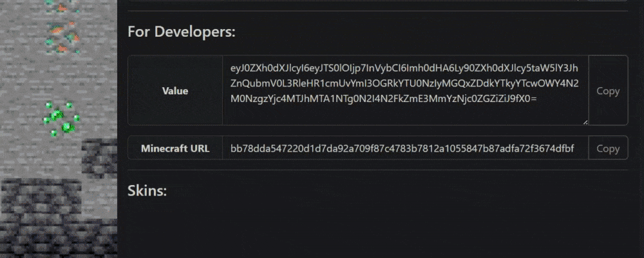Click into the Minecraft URL field
This screenshot has height=258, width=644.
click(405, 148)
